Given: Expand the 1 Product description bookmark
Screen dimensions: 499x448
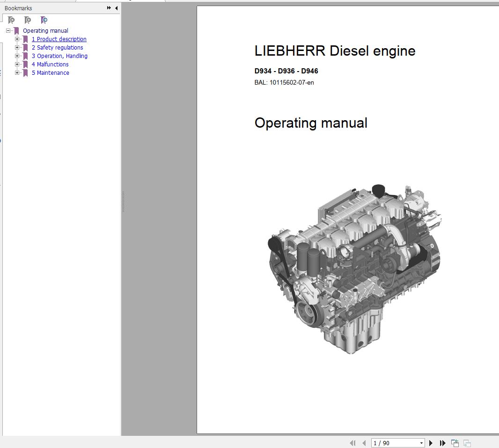Looking at the screenshot, I should (17, 39).
